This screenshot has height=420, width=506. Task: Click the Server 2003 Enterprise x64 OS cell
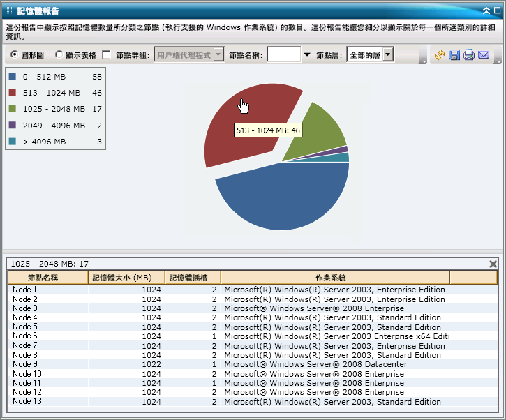tap(336, 336)
